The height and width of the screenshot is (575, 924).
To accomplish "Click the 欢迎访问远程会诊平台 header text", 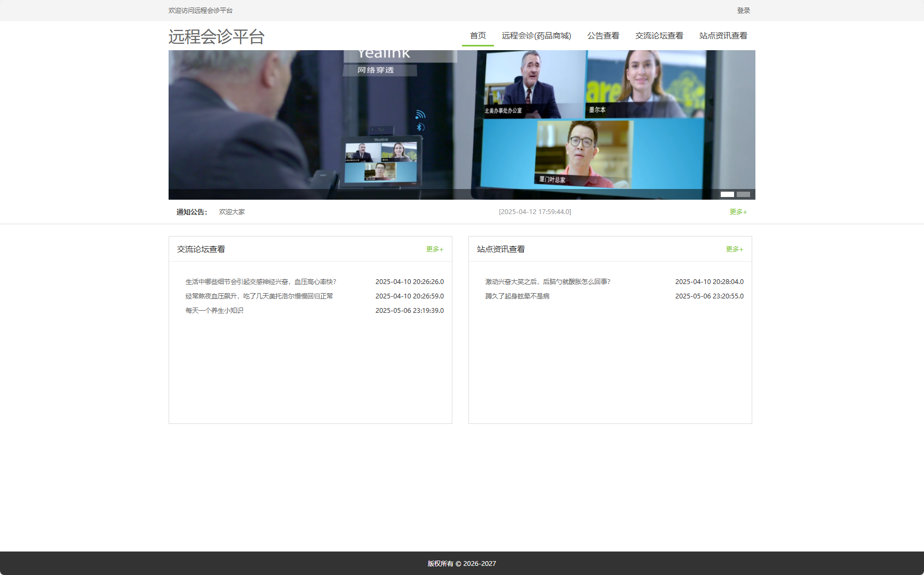I will click(201, 10).
